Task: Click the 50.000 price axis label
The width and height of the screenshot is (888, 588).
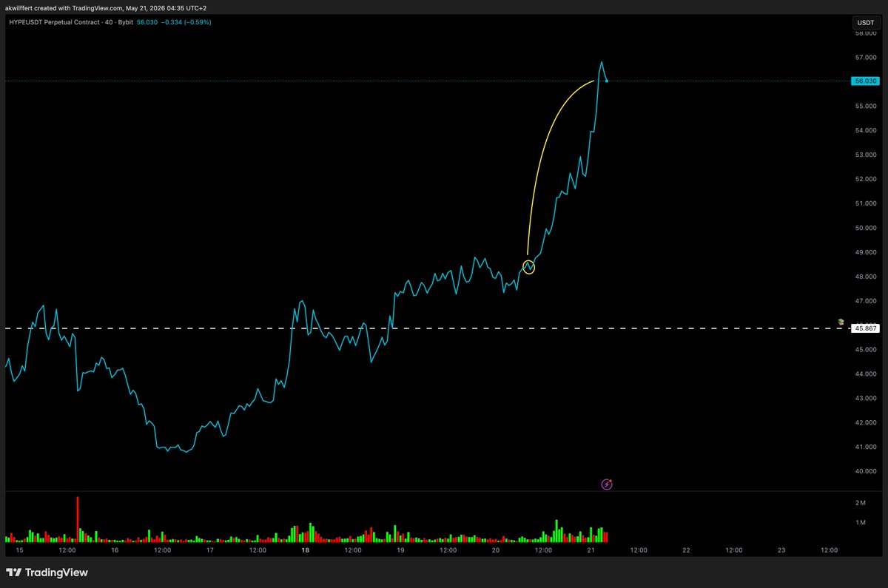Action: [x=865, y=228]
